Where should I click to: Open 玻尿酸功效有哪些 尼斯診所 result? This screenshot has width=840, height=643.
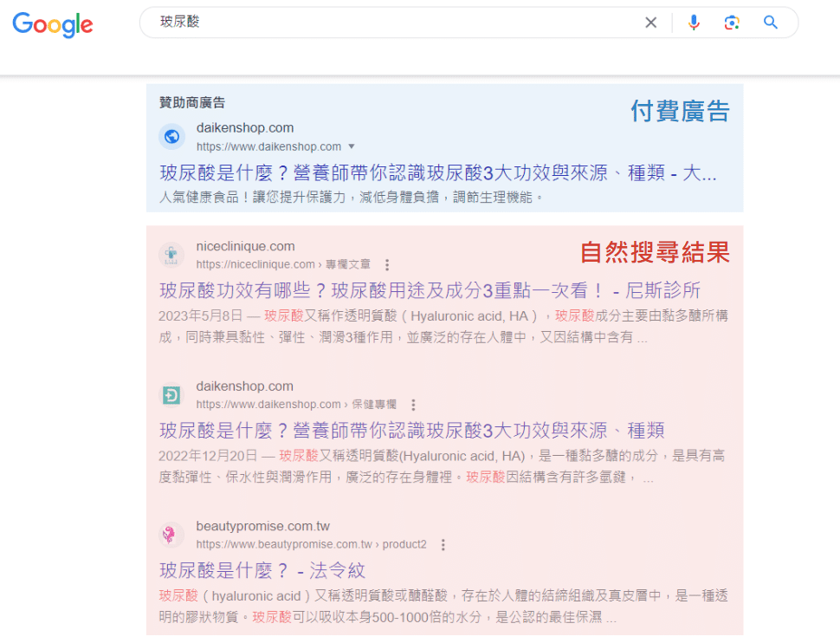430,290
